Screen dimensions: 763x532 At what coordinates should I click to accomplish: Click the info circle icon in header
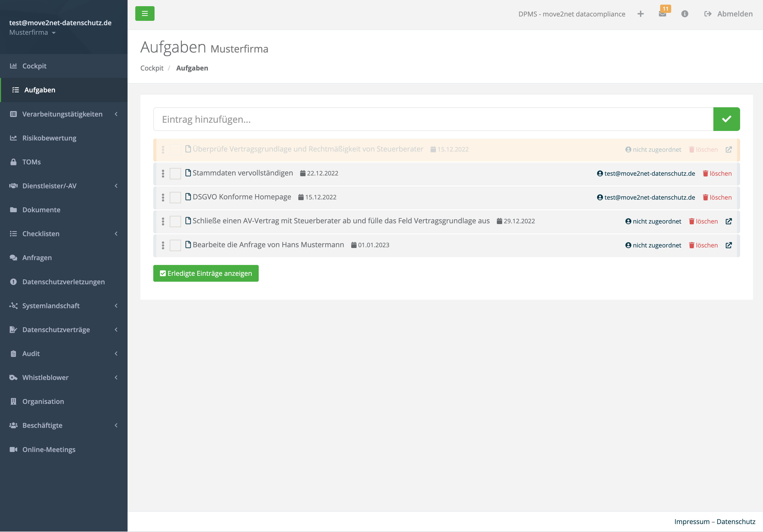pos(685,14)
